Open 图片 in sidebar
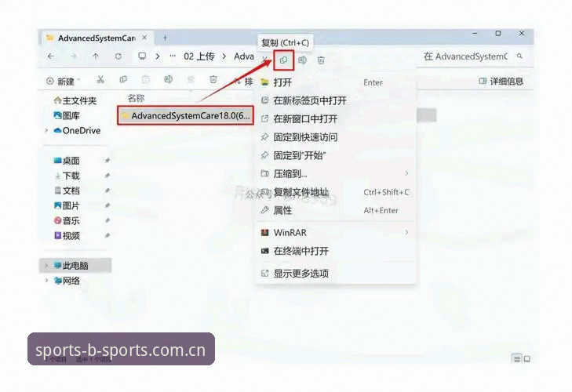Image resolution: width=572 pixels, height=392 pixels. click(67, 205)
